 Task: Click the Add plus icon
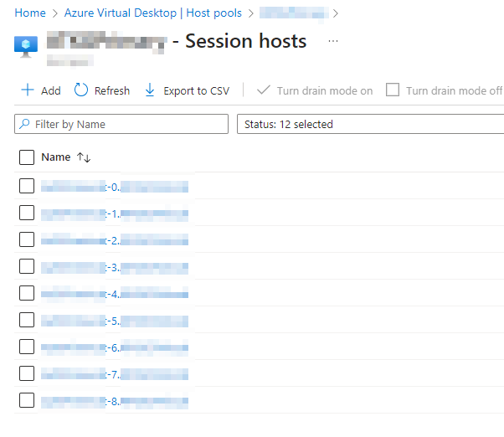28,90
